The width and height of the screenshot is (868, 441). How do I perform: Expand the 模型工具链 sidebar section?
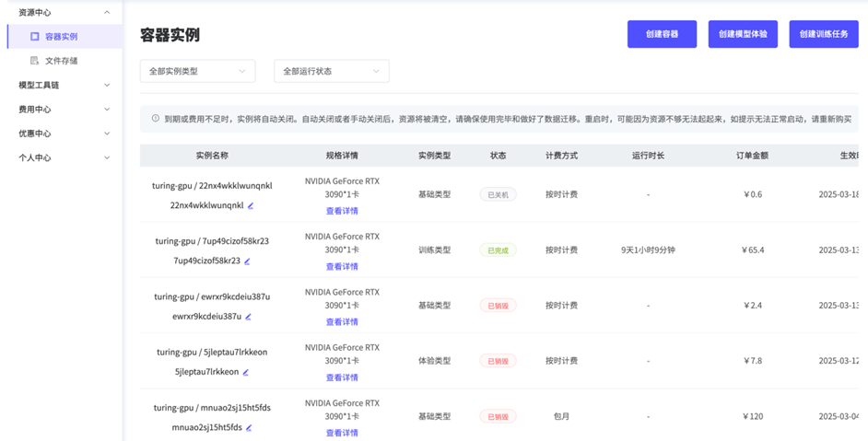[x=107, y=85]
